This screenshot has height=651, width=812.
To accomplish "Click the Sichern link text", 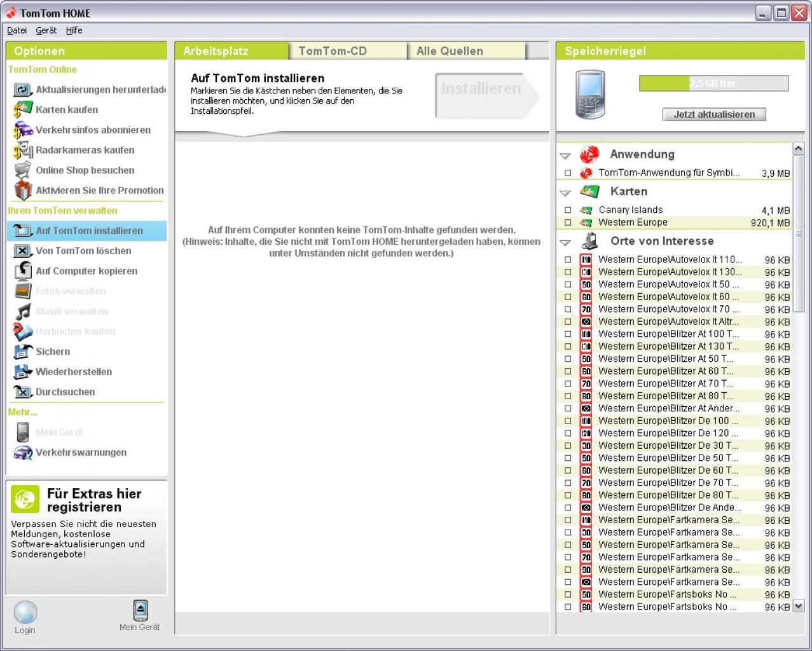I will [53, 352].
